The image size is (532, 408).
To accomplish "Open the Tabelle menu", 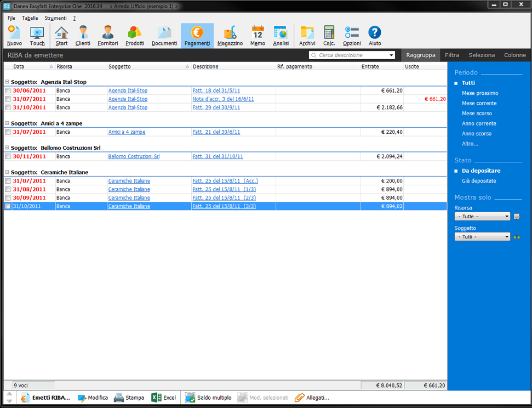I will click(x=30, y=18).
